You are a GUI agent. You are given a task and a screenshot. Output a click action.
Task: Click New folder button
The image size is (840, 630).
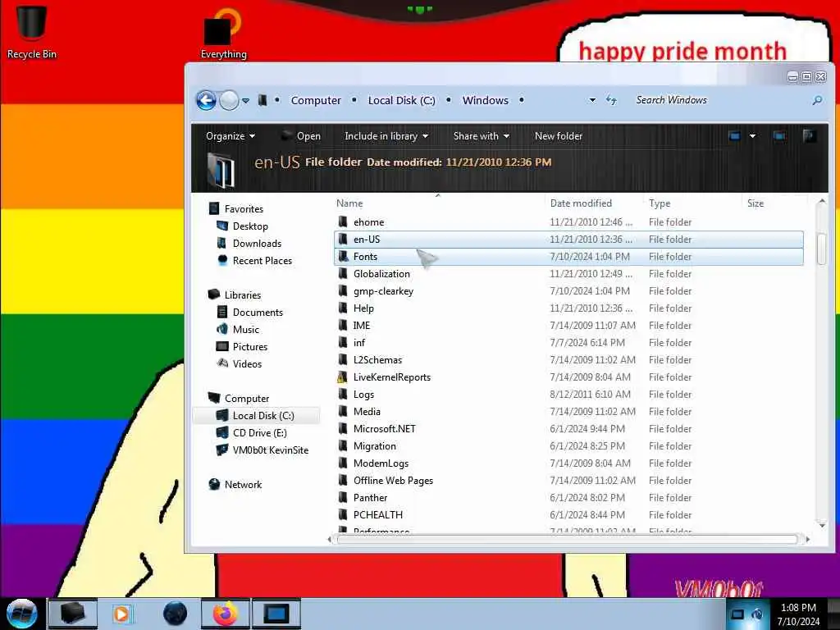point(558,136)
